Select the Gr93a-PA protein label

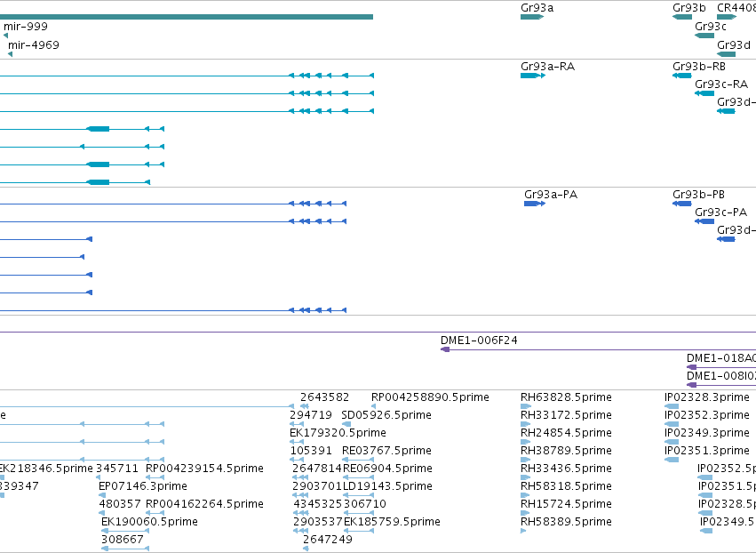pos(551,195)
